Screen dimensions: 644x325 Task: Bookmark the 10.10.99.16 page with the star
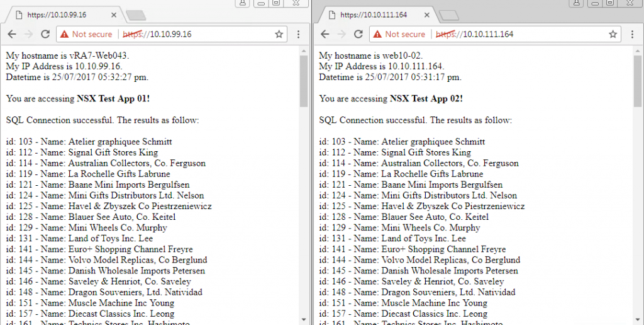279,34
